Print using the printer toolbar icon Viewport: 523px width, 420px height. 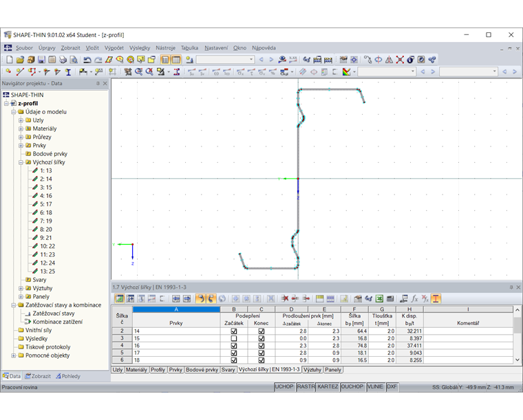(x=63, y=60)
